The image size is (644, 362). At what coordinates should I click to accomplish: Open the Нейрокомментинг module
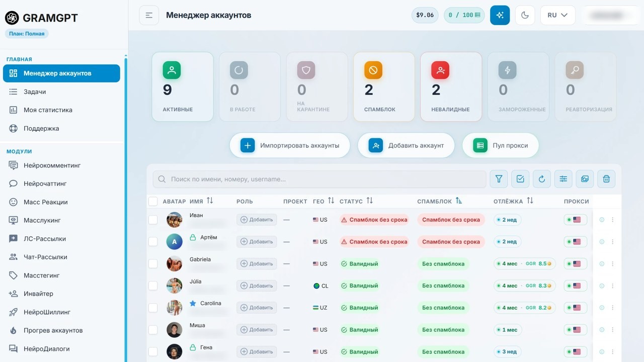tap(61, 165)
